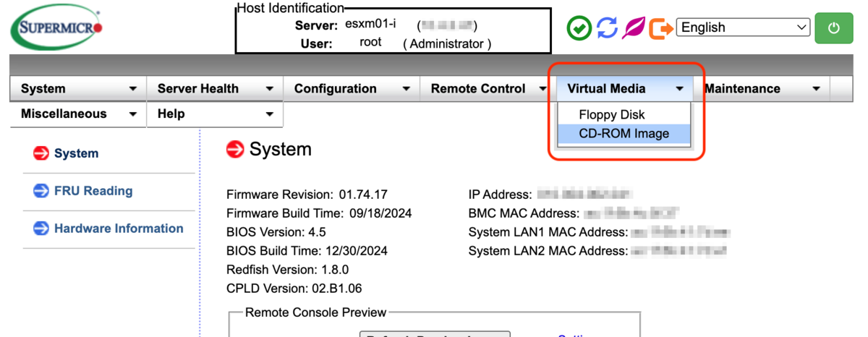Click the green checkmark status icon
Viewport: 868px width, 337px height.
[x=579, y=28]
